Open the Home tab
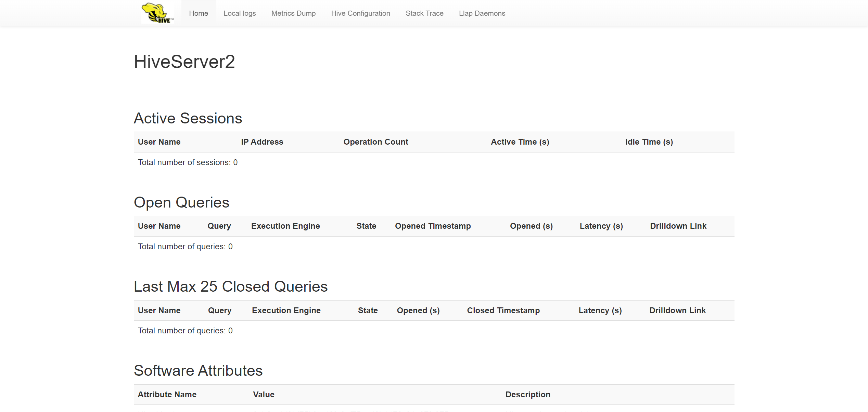 click(x=199, y=13)
